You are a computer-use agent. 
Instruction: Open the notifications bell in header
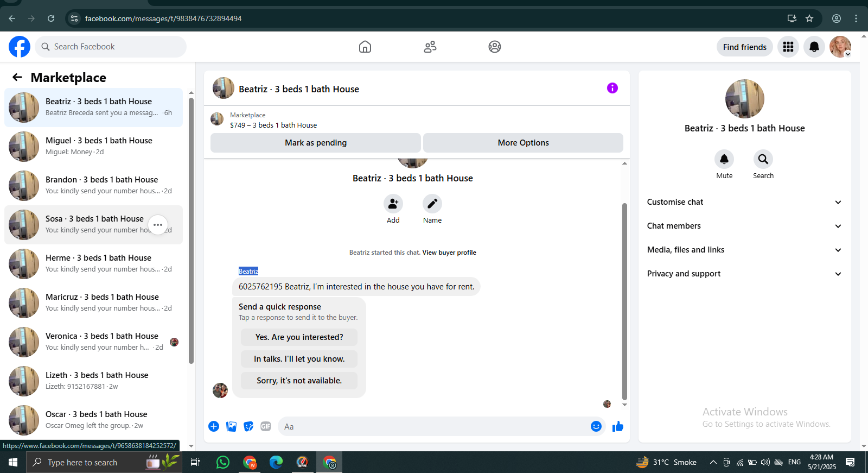[x=814, y=47]
